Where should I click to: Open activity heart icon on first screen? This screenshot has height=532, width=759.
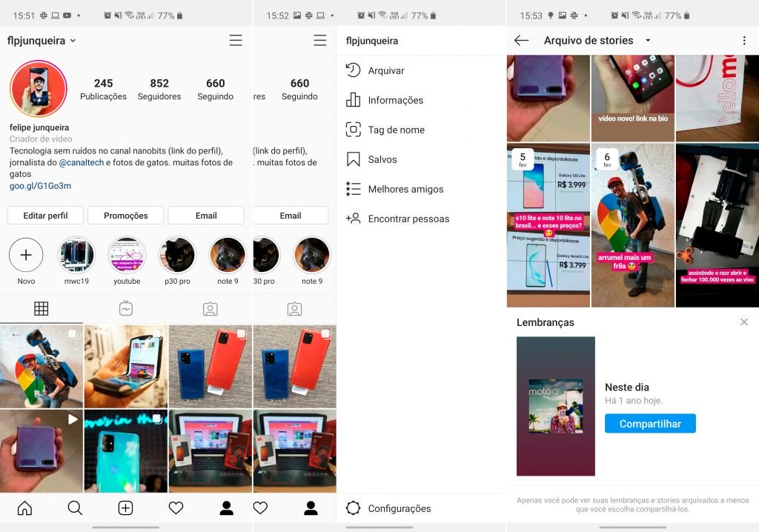pos(176,508)
